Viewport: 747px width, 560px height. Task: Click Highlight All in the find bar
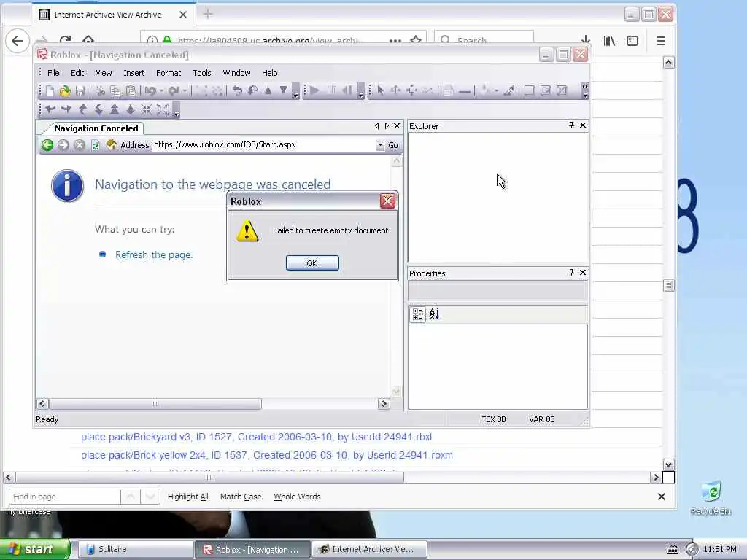[x=187, y=497]
